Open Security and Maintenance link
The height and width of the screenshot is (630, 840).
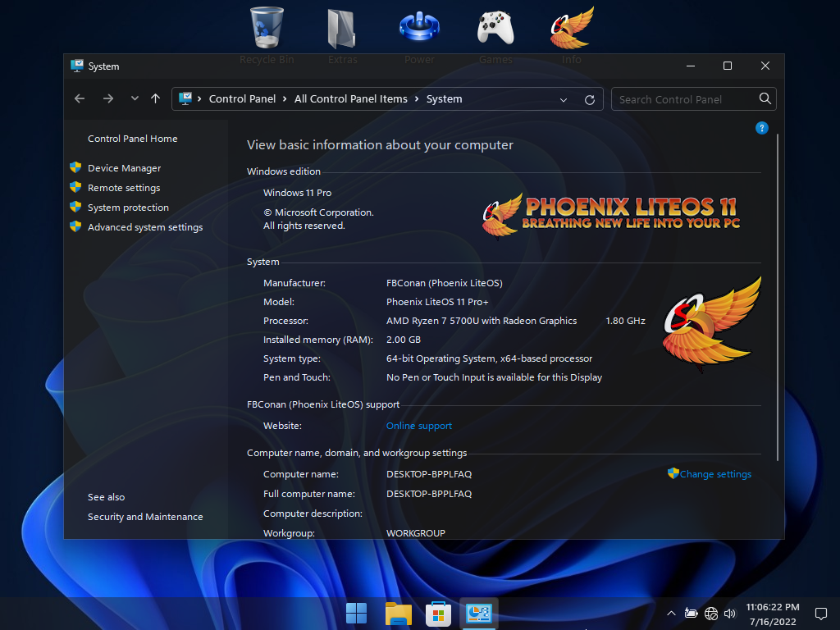(x=145, y=517)
